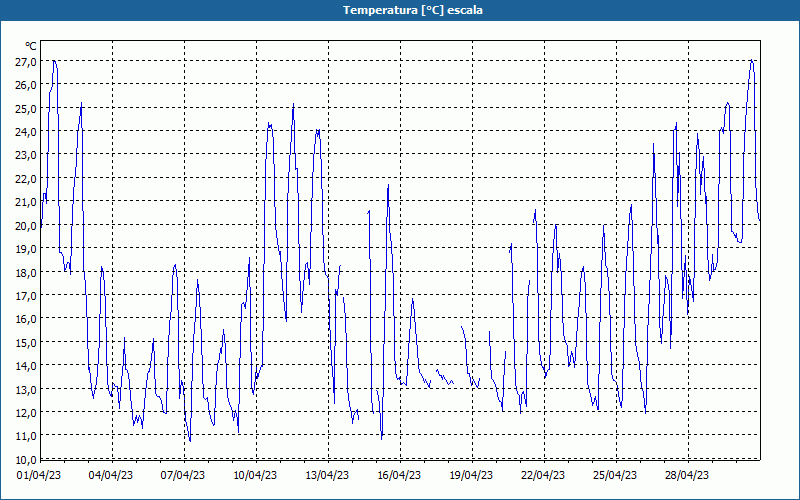Click the 21,0 y-axis label
This screenshot has height=500, width=800.
pos(27,202)
